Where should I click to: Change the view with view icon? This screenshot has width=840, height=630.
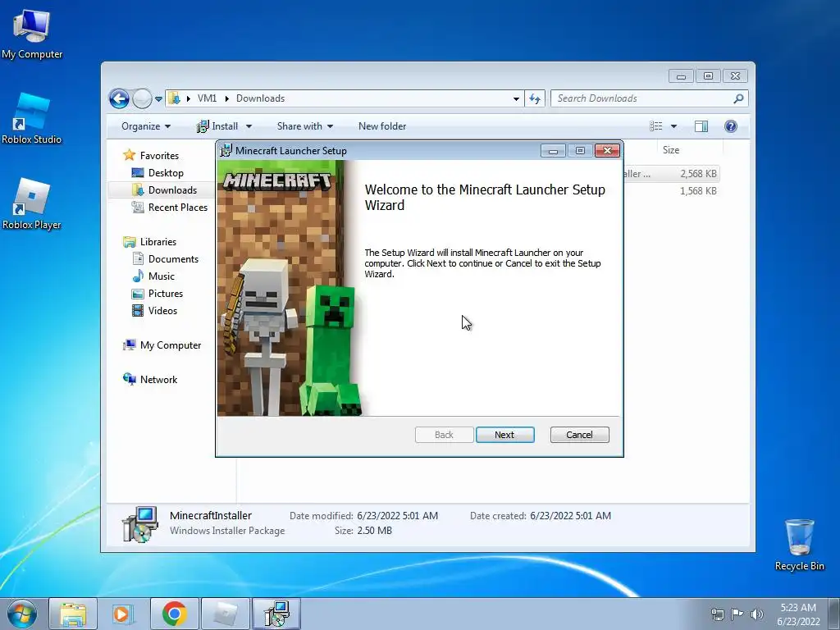pyautogui.click(x=655, y=126)
